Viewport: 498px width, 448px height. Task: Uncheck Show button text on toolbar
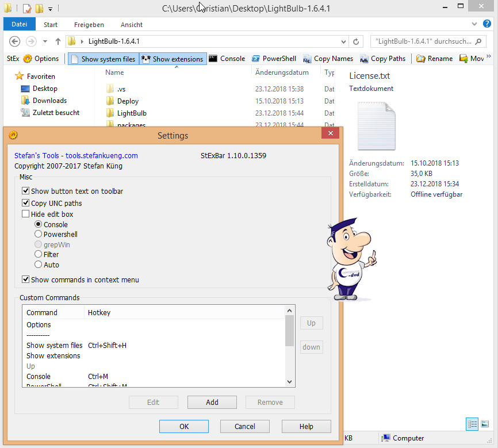pyautogui.click(x=25, y=191)
